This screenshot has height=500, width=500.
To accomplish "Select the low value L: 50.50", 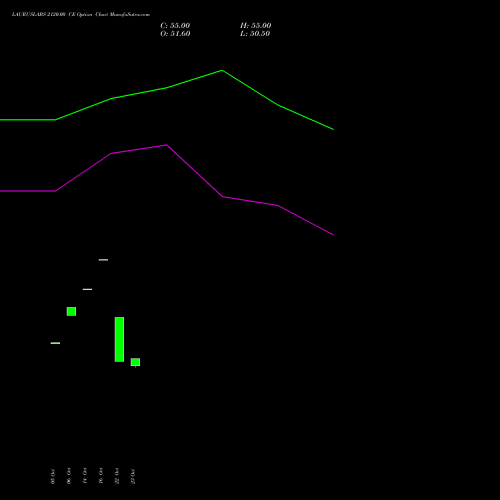I will (x=255, y=33).
